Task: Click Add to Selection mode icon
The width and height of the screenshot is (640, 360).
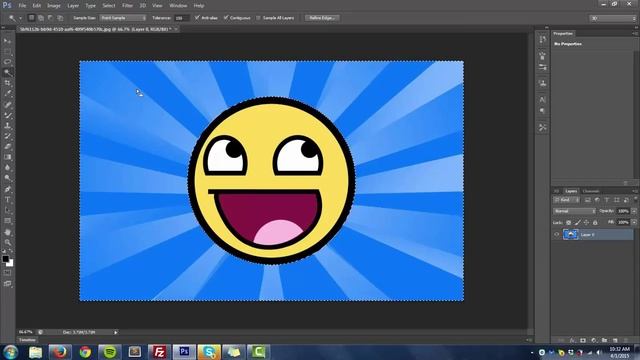Action: click(41, 18)
